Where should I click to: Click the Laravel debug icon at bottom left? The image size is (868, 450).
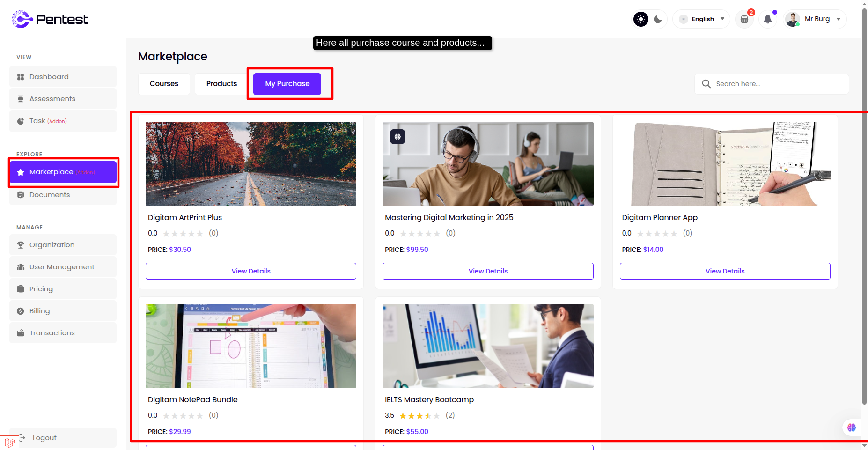(x=9, y=442)
